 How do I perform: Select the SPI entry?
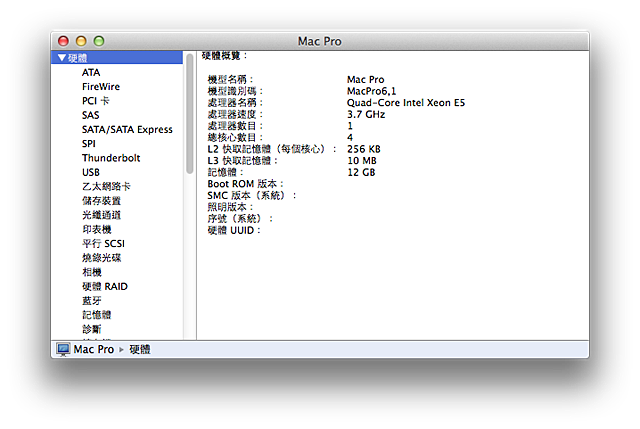[89, 144]
